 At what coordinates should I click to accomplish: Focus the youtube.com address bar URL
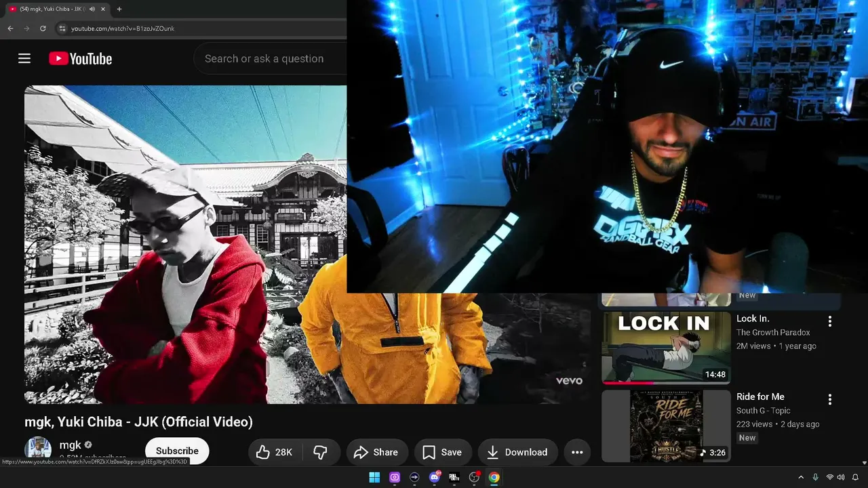[x=123, y=28]
